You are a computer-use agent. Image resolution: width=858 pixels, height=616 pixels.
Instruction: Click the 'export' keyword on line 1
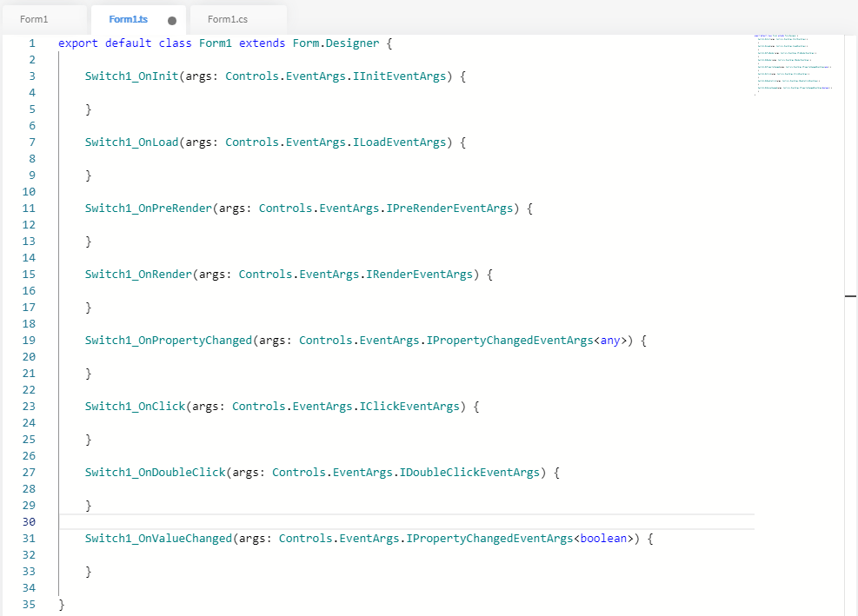coord(78,43)
